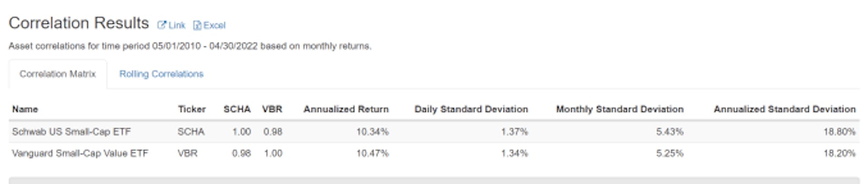Download results via Excel link
Screen dimensions: 868x184
pyautogui.click(x=214, y=25)
